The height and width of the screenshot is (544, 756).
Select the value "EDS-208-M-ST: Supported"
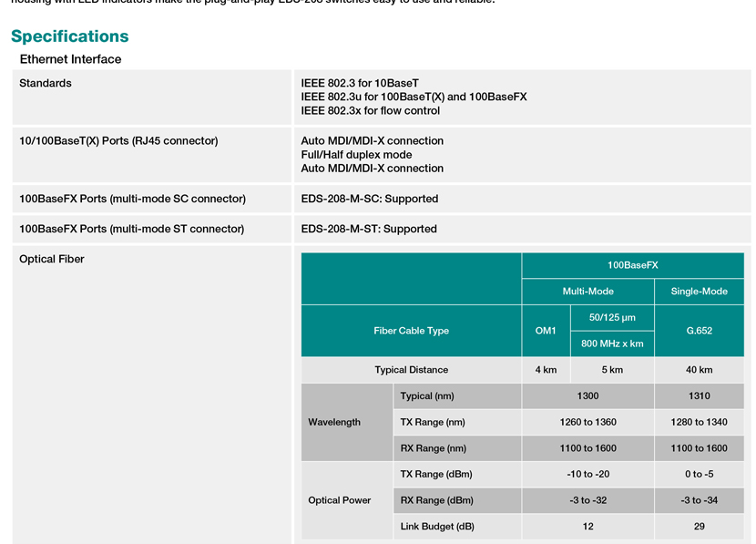pos(369,229)
